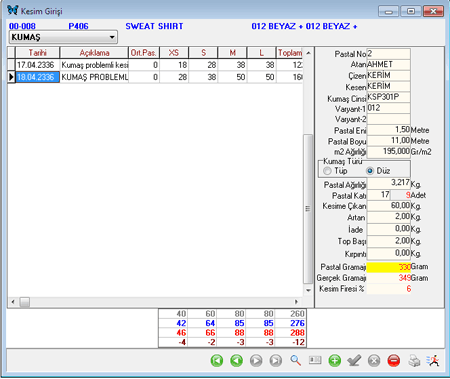Click Kumaş Cinsi field KSP301P

[x=388, y=97]
